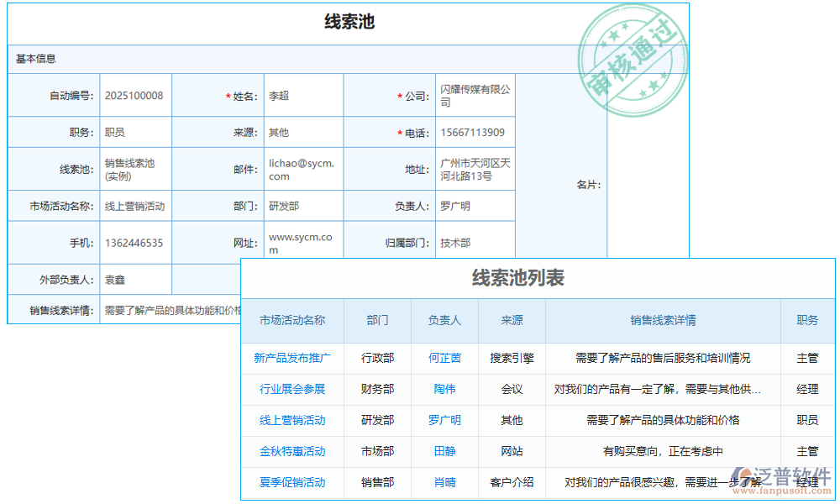The image size is (840, 504).
Task: Select responsible person 肖晴
Action: 445,483
